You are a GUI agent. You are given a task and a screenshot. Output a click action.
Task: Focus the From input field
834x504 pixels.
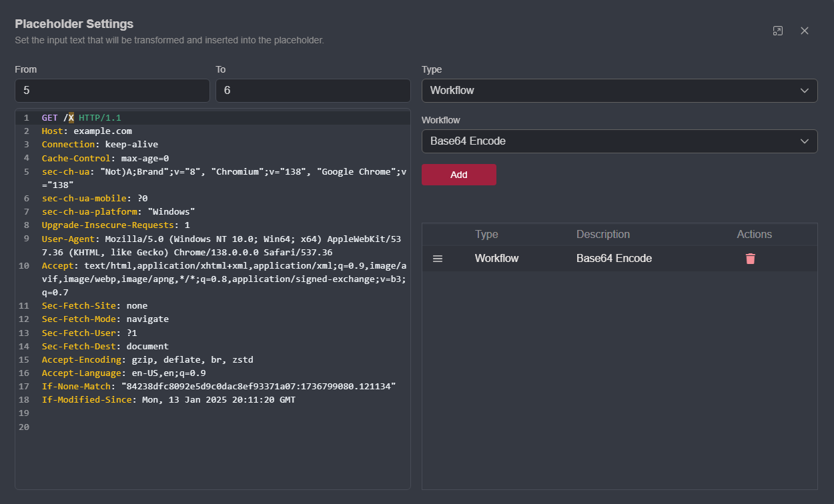112,91
